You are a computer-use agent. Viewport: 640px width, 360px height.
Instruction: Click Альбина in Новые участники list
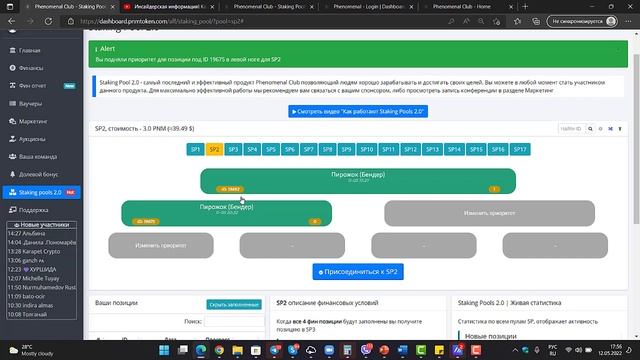tap(34, 233)
